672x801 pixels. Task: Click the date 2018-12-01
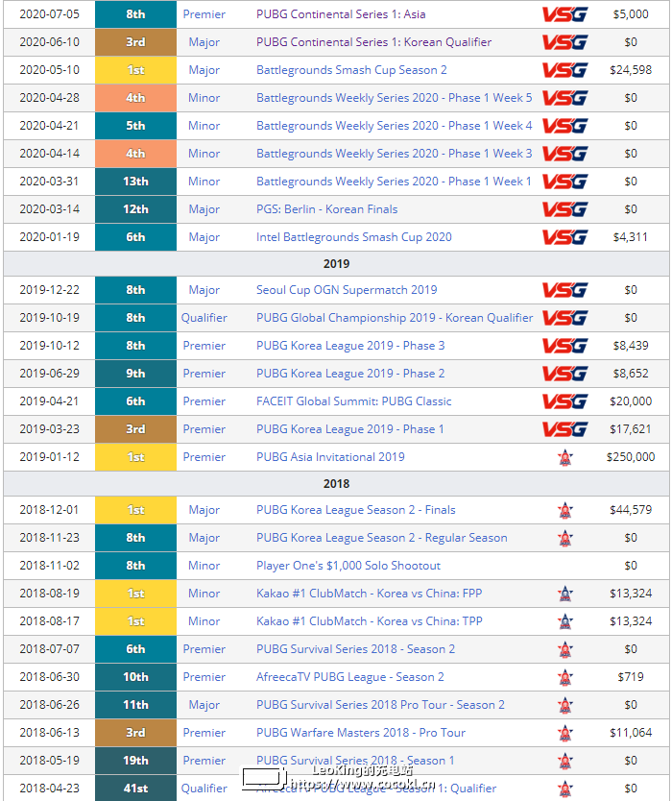pos(50,510)
